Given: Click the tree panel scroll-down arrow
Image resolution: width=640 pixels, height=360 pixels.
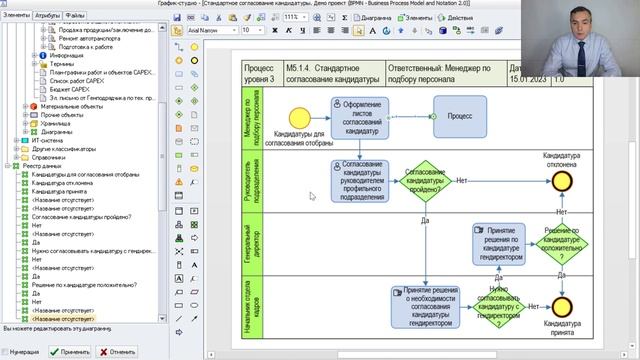Looking at the screenshot, I should pos(162,318).
